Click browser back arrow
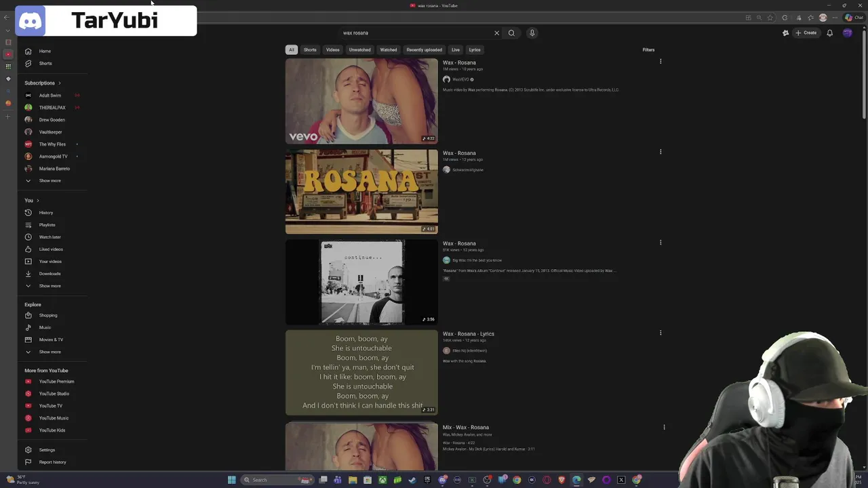Image resolution: width=868 pixels, height=488 pixels. [7, 18]
